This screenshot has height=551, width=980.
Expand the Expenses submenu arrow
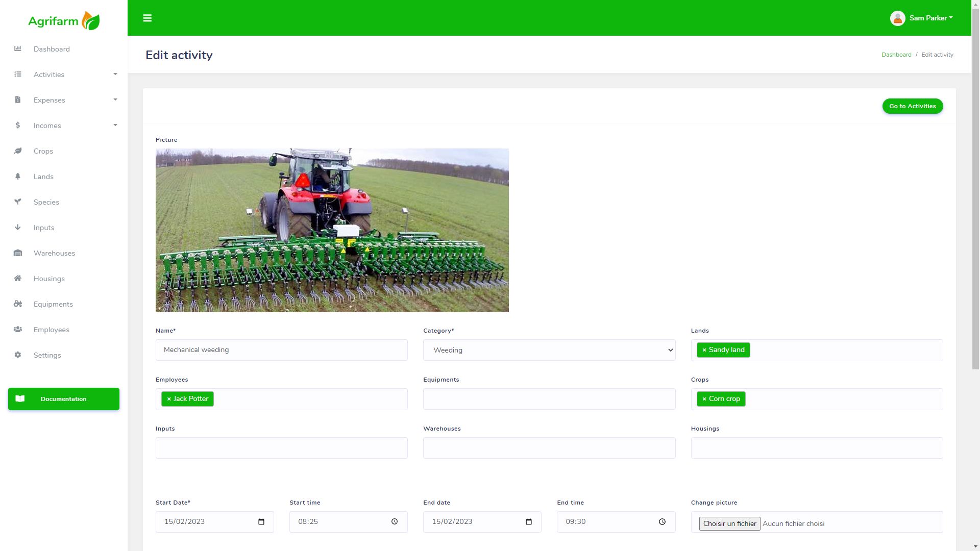[x=115, y=100]
